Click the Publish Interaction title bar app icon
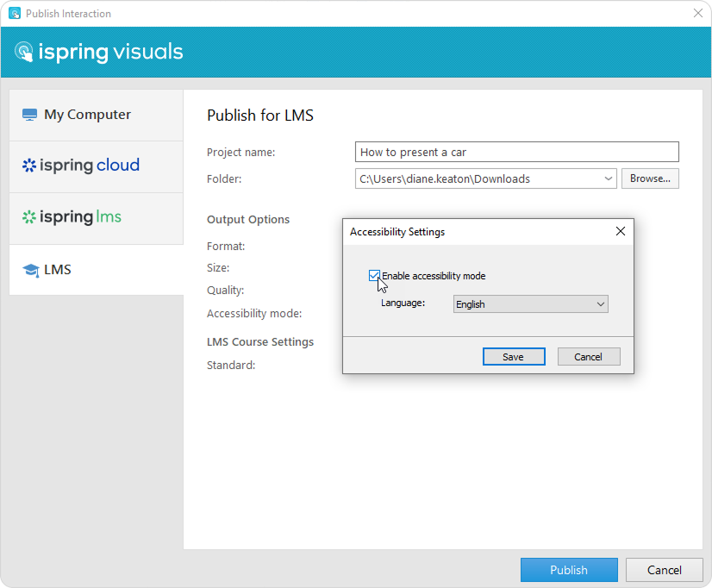The image size is (712, 588). pyautogui.click(x=15, y=14)
